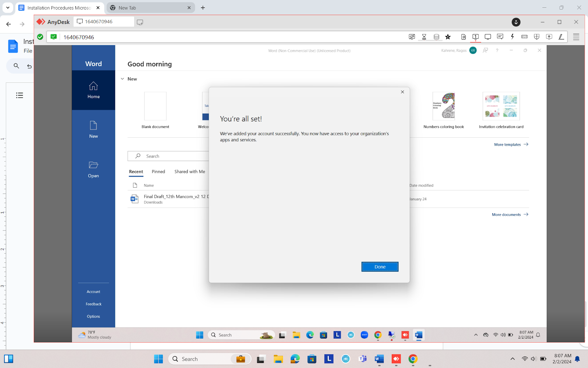
Task: Open AnyDesk on local taskbar
Action: coord(396,359)
